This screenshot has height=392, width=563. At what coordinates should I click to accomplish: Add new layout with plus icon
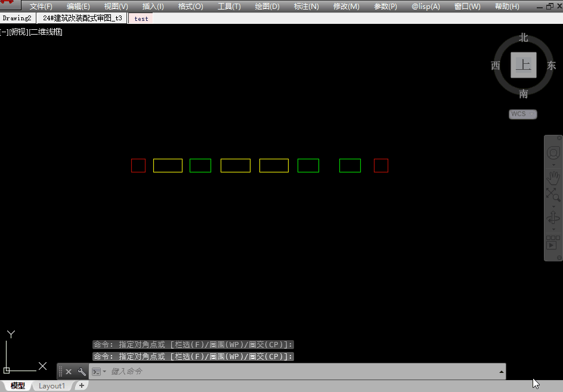pos(82,386)
